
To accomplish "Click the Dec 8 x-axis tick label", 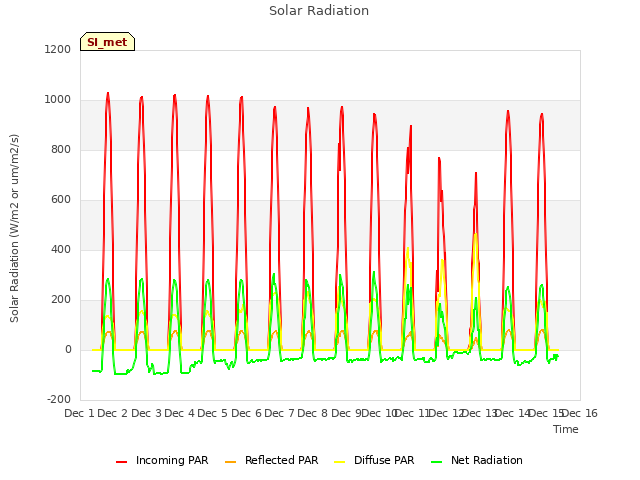I will [x=312, y=413].
